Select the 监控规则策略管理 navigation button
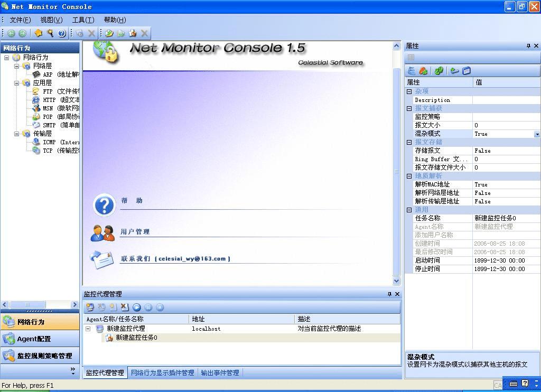This screenshot has width=541, height=392. (40, 356)
